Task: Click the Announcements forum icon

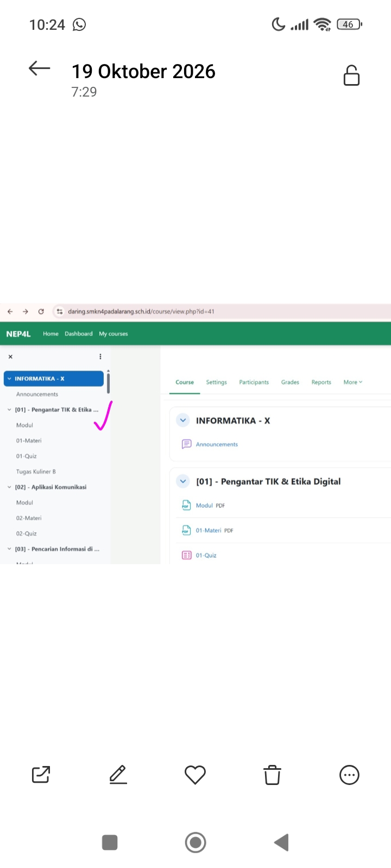Action: click(186, 444)
